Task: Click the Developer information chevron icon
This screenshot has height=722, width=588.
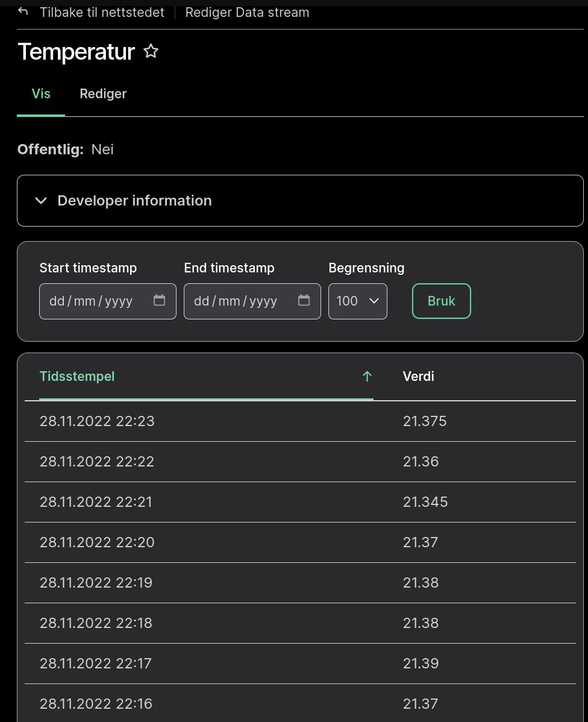Action: coord(41,201)
